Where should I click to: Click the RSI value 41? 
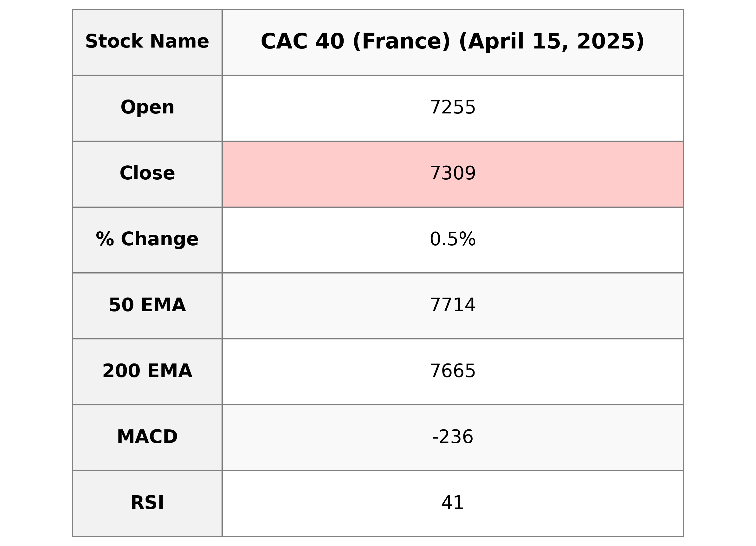[x=452, y=503]
